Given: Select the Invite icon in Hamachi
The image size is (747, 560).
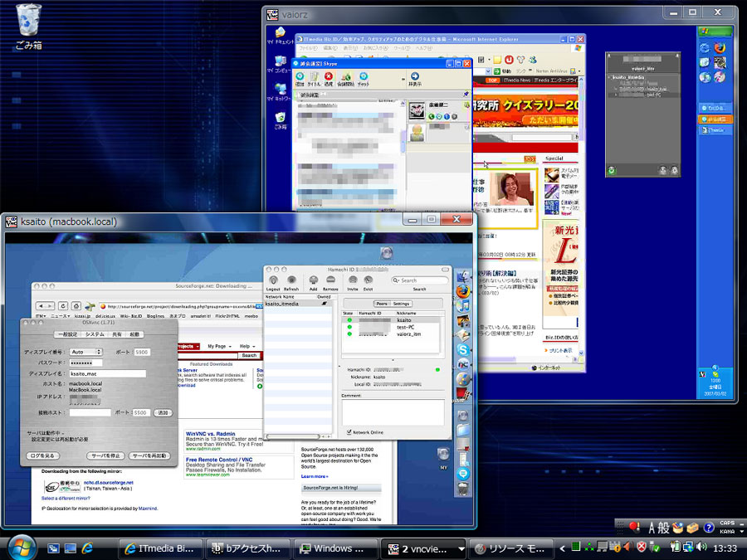Looking at the screenshot, I should 352,280.
